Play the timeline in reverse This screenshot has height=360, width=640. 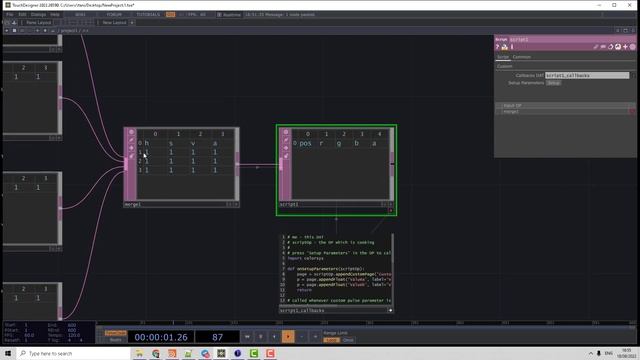(274, 337)
